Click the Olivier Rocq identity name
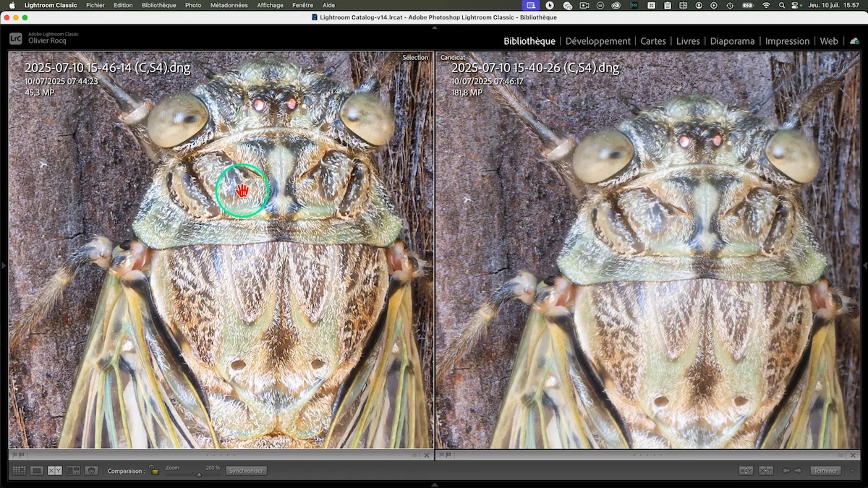Screen dimensions: 868x488 [47, 41]
